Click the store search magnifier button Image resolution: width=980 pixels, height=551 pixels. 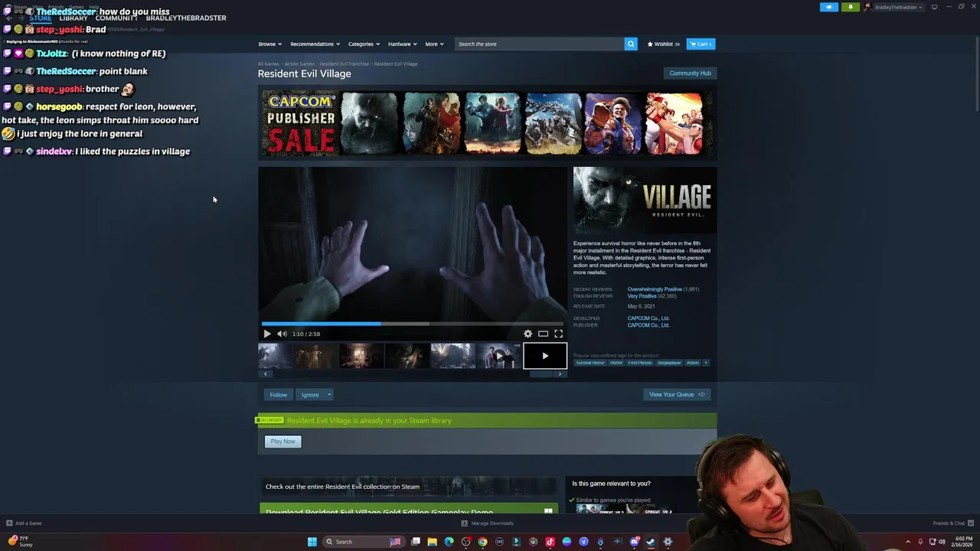click(x=631, y=44)
